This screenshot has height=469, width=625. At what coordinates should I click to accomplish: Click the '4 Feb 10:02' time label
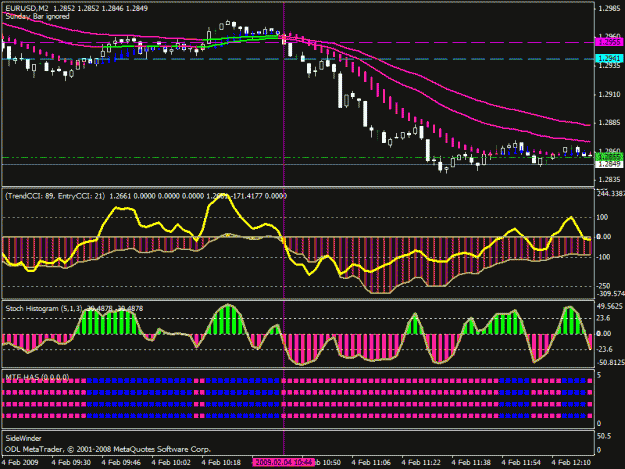tap(171, 462)
